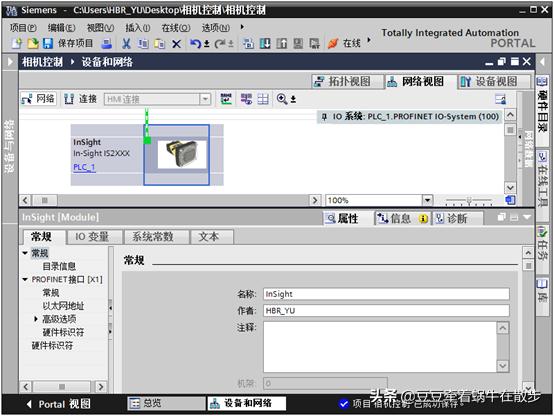Click the copy icon in toolbar
Viewport: 554px width, 416px height.
(143, 44)
